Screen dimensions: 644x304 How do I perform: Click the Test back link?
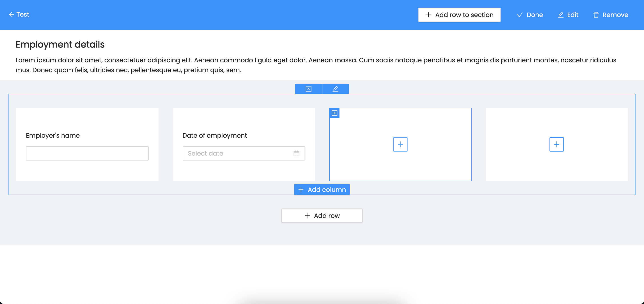click(x=23, y=15)
